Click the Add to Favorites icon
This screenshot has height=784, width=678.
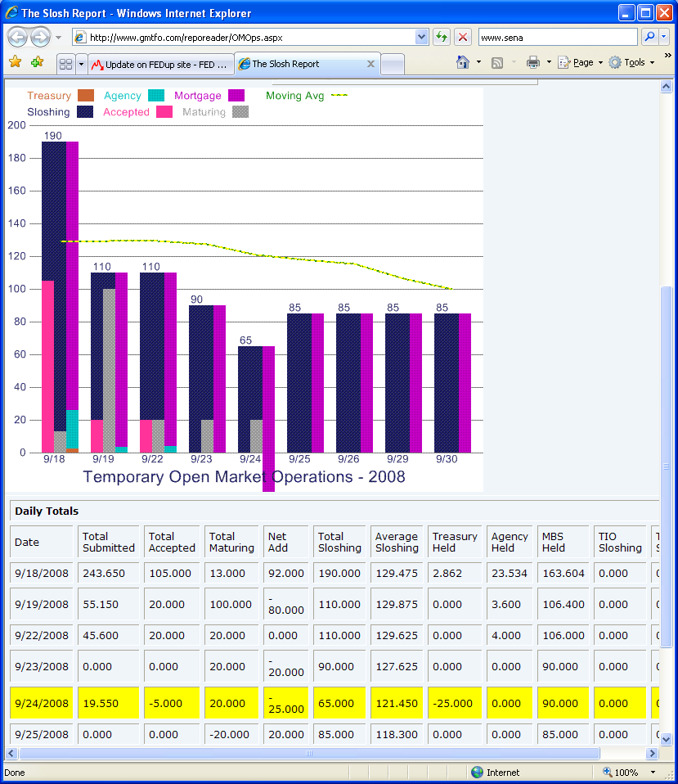tap(37, 62)
